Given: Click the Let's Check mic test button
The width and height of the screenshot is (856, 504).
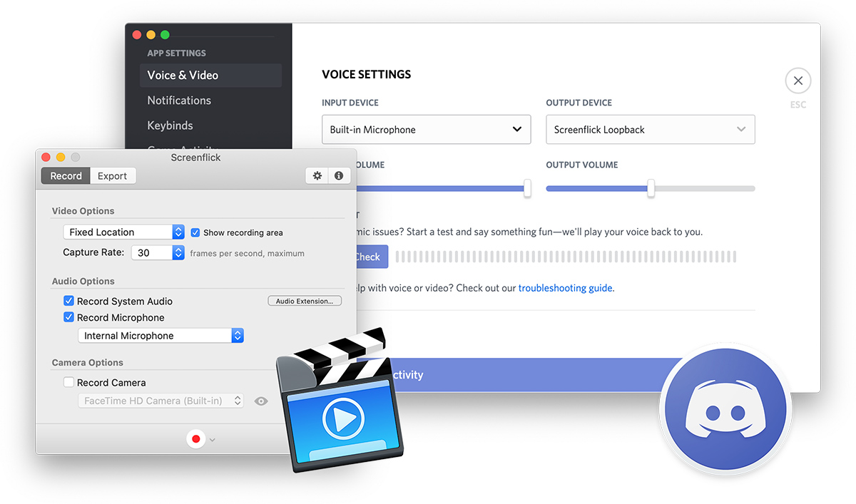Looking at the screenshot, I should point(372,257).
